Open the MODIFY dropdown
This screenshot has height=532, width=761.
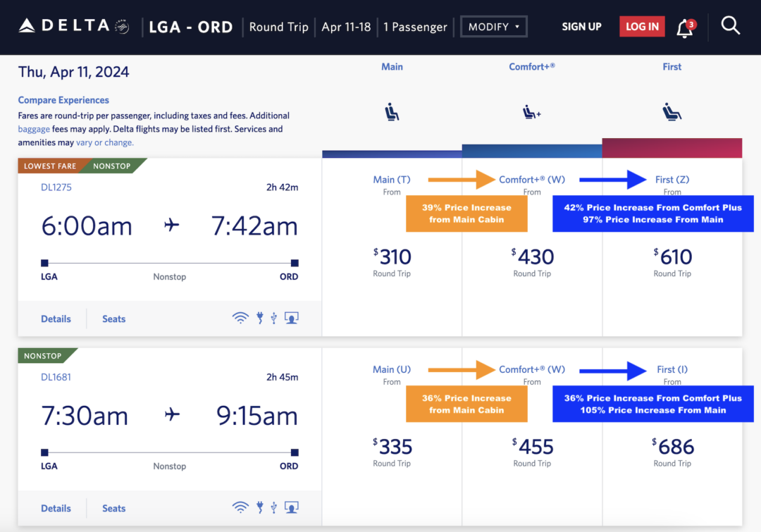coord(493,26)
